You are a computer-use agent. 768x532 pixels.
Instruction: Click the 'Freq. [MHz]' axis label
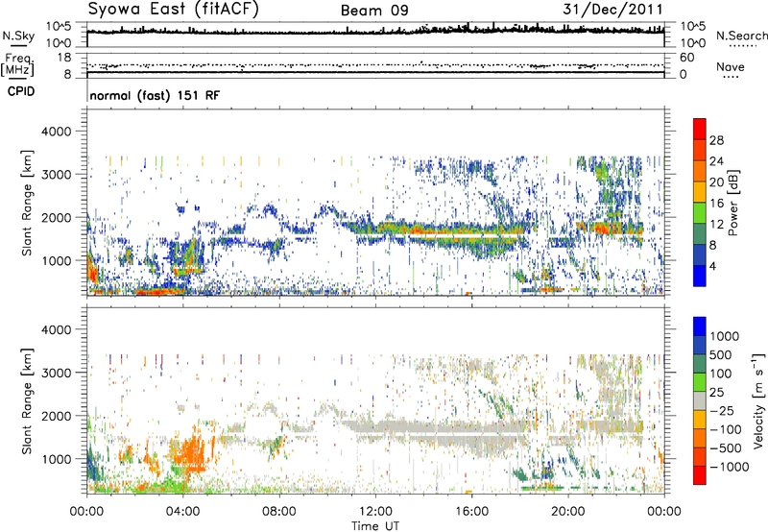[17, 66]
